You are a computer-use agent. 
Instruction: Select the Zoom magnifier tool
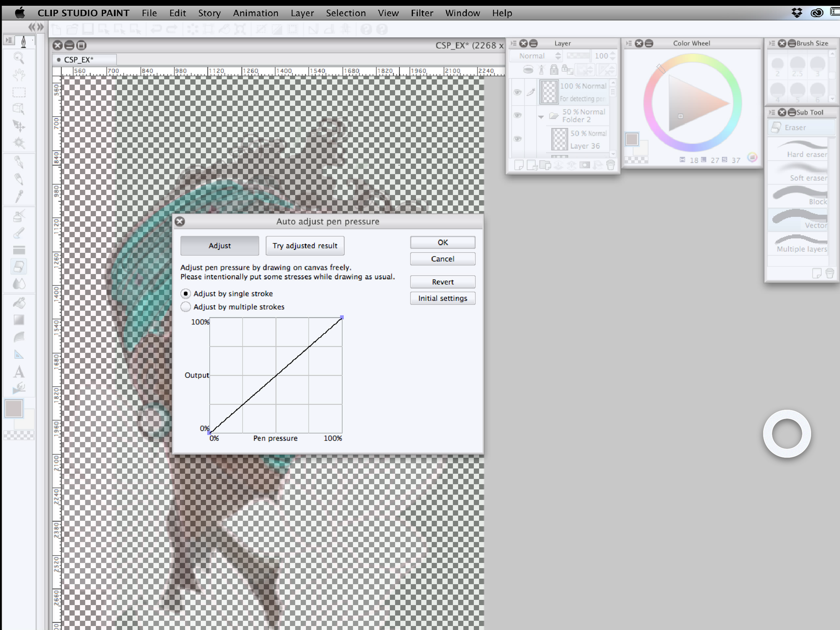19,58
